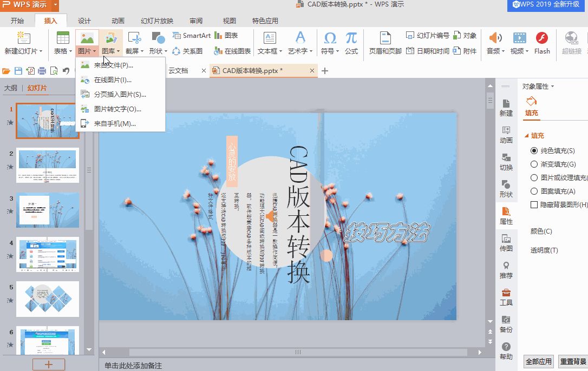Add new slide with plus button below thumbnails

(x=49, y=365)
